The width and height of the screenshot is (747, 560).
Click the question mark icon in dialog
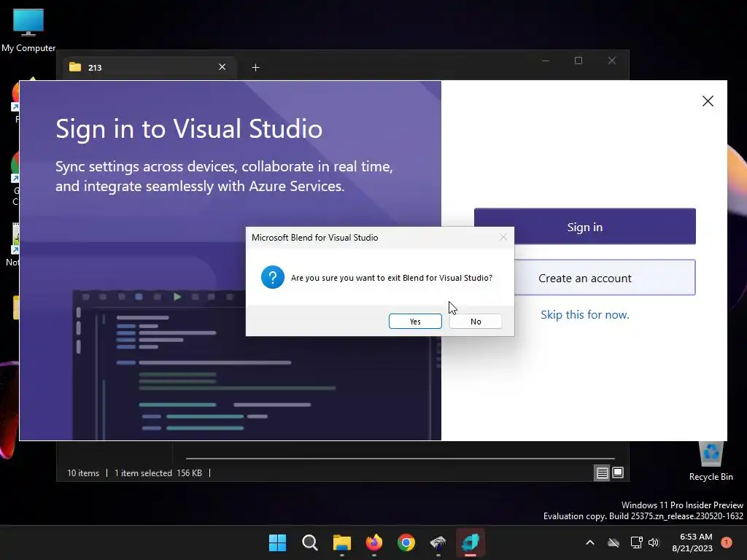273,277
